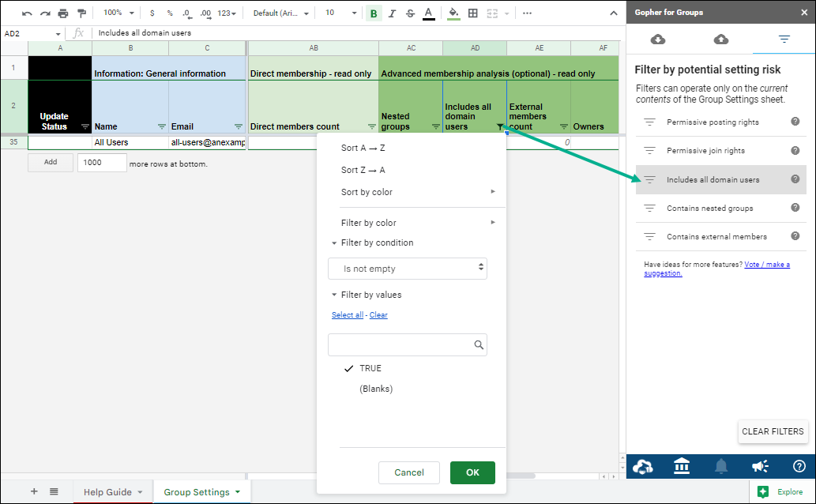
Task: Click the bank building icon in sidebar footer
Action: click(682, 466)
